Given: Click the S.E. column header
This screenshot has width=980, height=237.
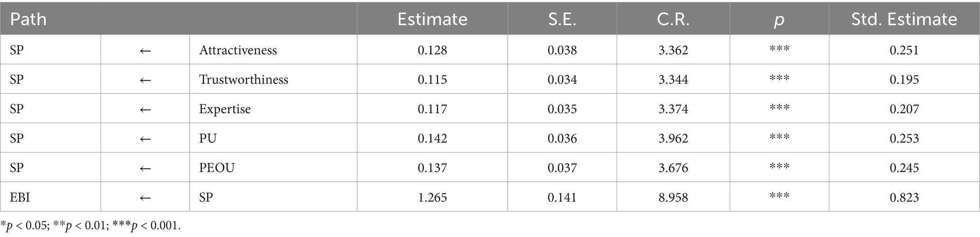Looking at the screenshot, I should click(x=562, y=19).
